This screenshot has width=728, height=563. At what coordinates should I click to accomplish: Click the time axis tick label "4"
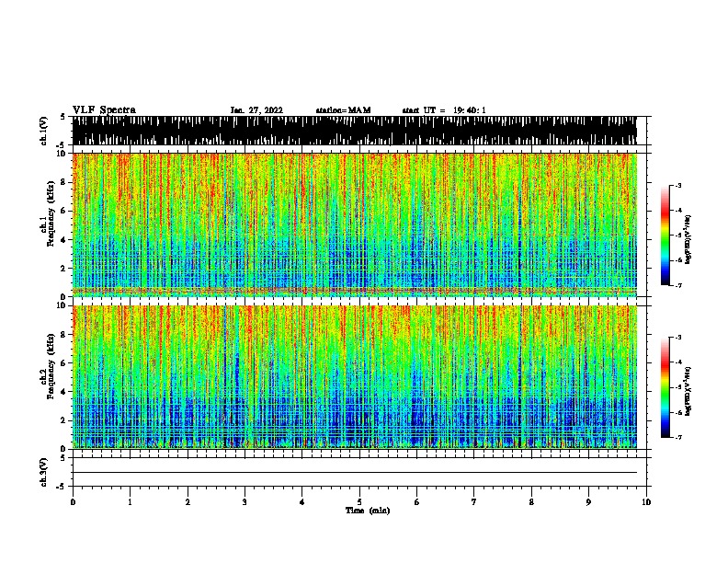click(302, 502)
